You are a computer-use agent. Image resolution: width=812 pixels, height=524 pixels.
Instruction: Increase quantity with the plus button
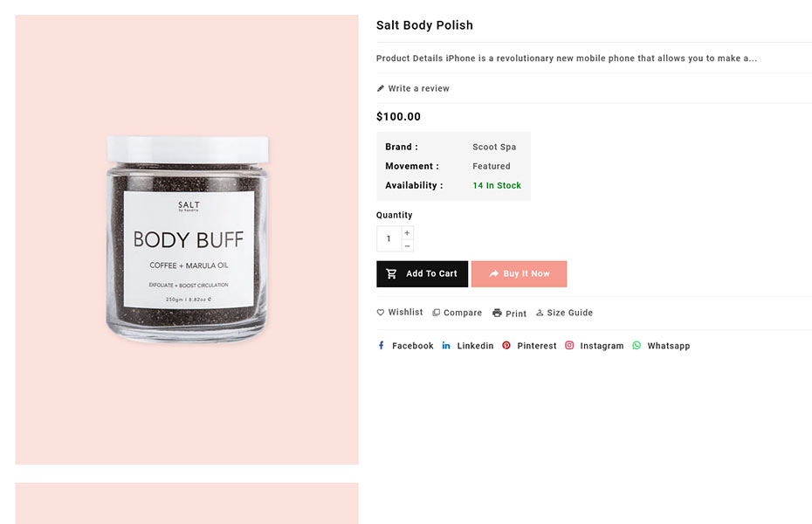point(407,233)
